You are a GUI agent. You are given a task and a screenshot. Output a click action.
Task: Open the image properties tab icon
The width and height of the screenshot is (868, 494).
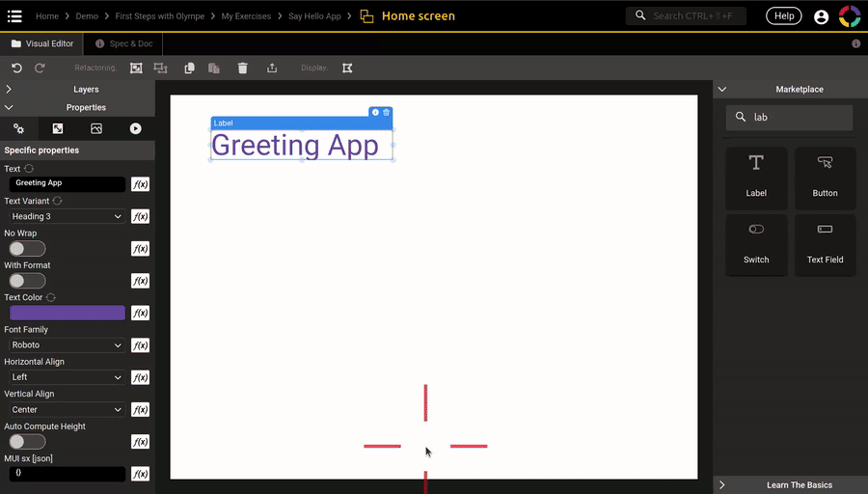pos(96,128)
